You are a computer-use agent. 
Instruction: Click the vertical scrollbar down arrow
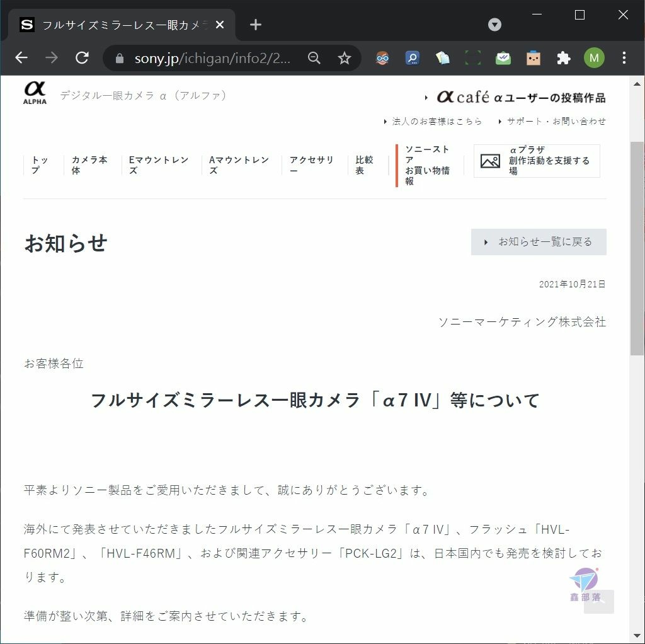(637, 636)
